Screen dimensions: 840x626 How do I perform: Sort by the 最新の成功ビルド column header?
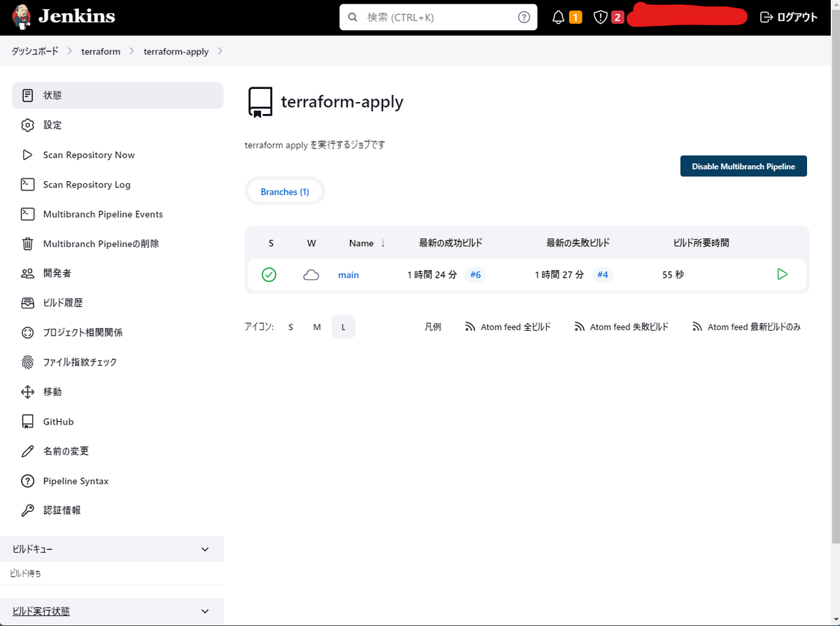[451, 243]
